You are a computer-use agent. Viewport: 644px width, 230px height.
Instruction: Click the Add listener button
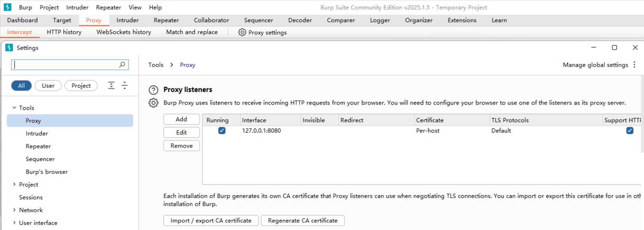(x=181, y=119)
